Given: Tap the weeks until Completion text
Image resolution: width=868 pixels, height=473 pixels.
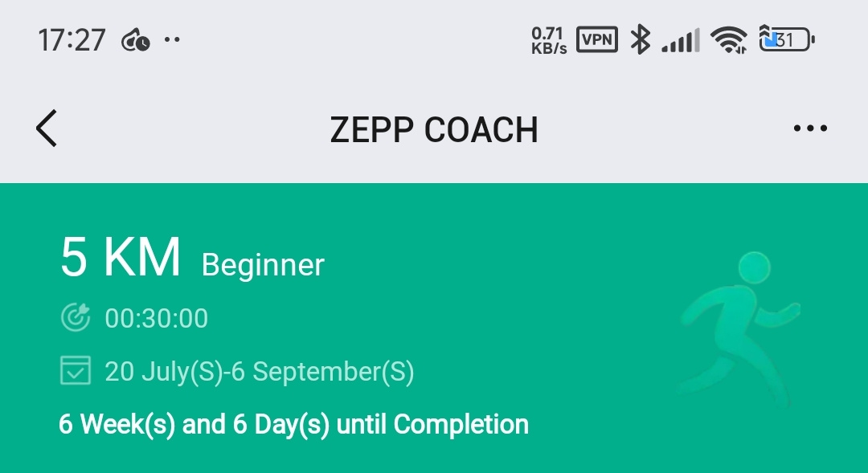Looking at the screenshot, I should 293,424.
